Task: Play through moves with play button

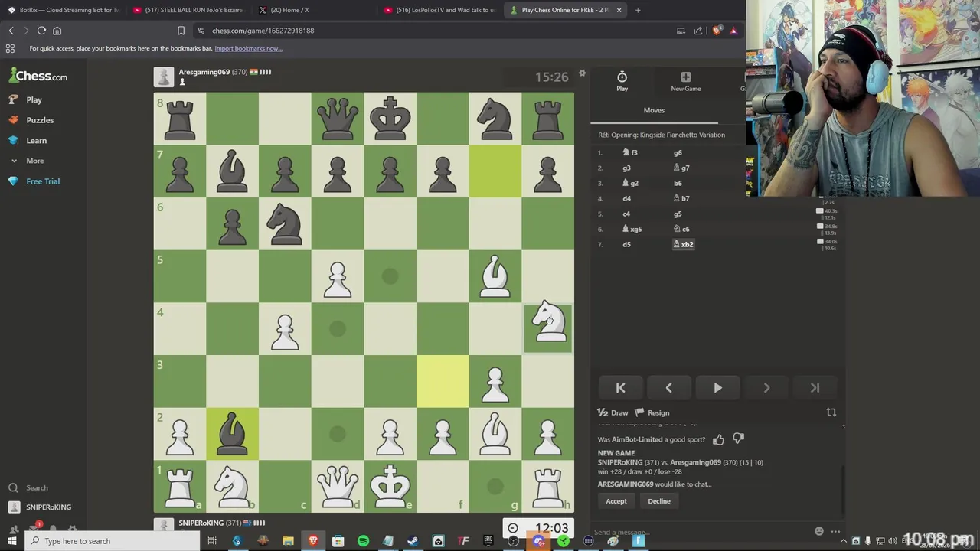Action: click(717, 388)
